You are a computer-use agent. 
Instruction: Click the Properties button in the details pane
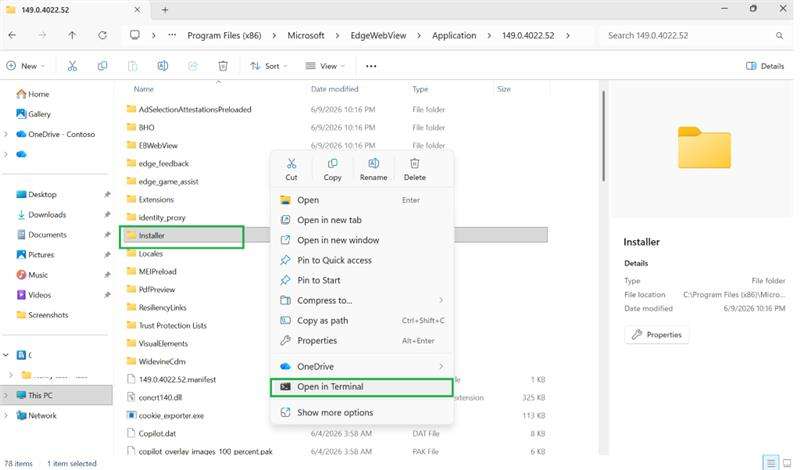click(x=657, y=335)
